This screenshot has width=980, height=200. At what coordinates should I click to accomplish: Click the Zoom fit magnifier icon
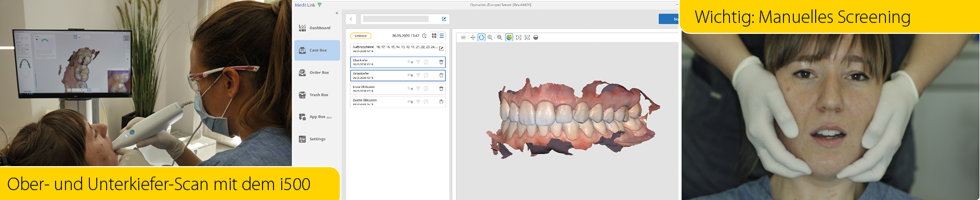pos(500,37)
